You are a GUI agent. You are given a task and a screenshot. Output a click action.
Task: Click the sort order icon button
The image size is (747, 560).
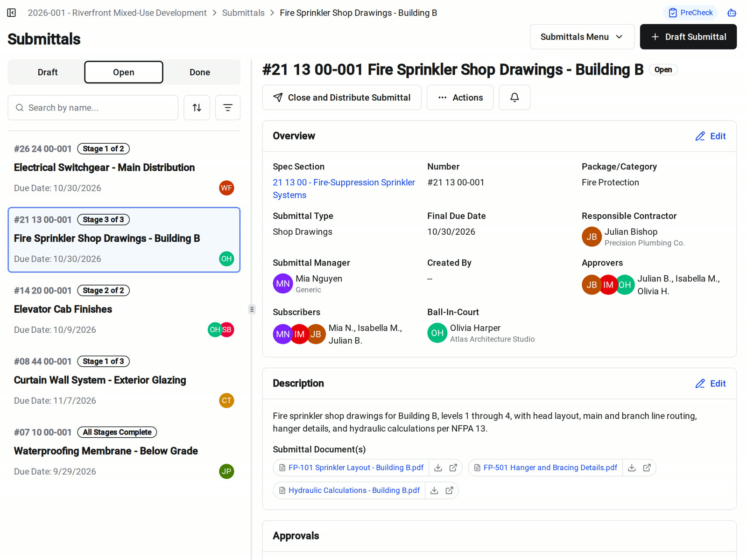197,108
